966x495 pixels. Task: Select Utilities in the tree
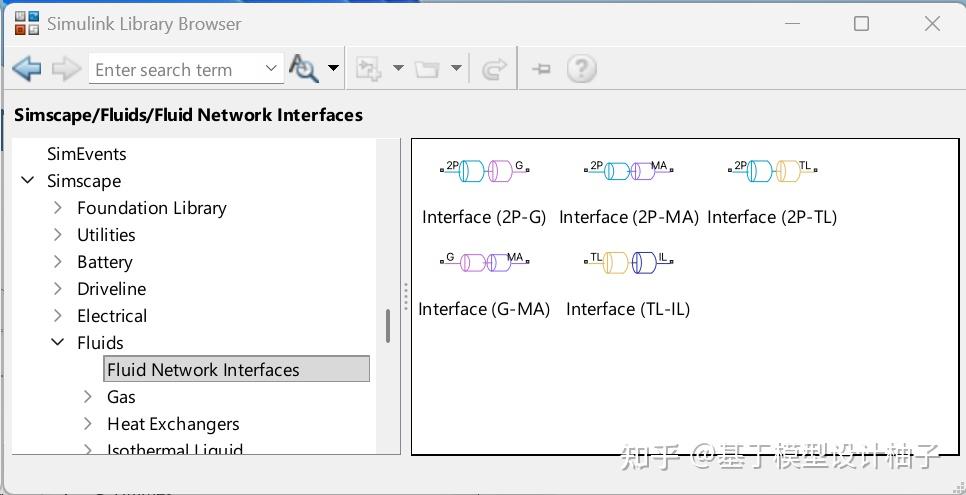point(106,235)
